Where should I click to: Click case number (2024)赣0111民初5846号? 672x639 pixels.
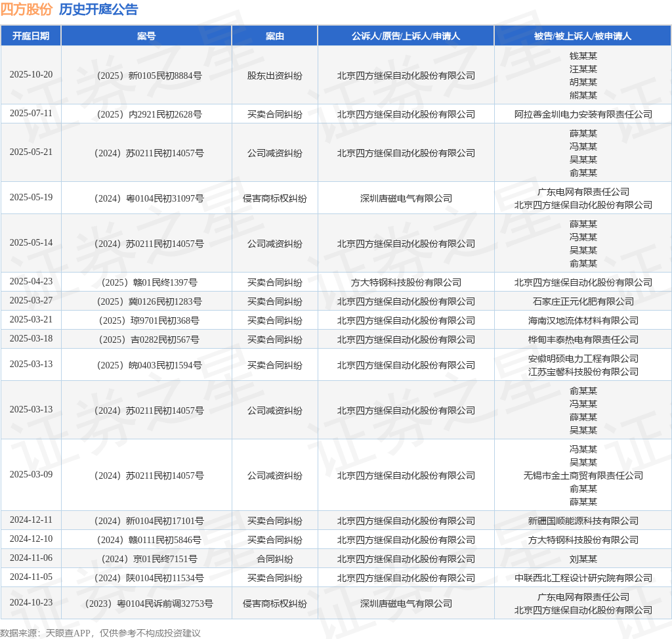[149, 540]
